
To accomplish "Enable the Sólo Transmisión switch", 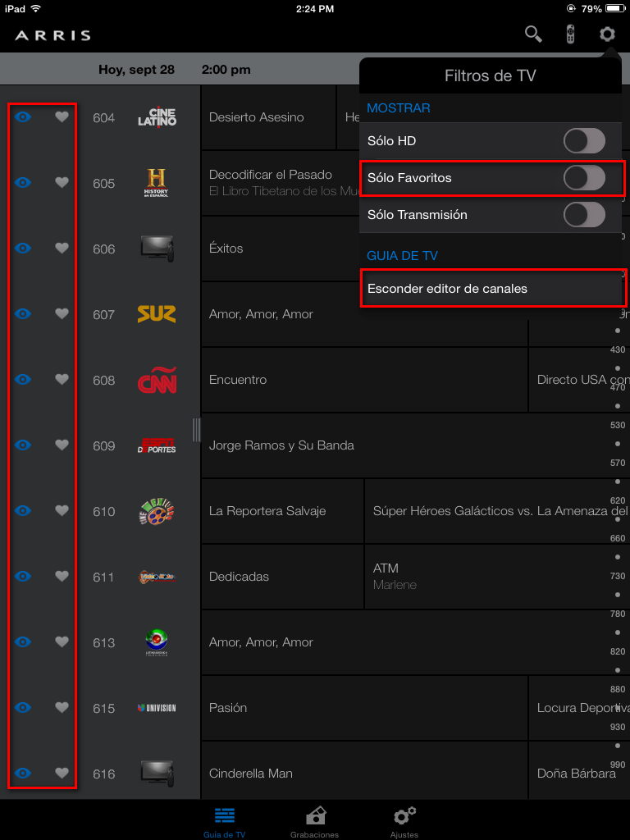I will [584, 215].
